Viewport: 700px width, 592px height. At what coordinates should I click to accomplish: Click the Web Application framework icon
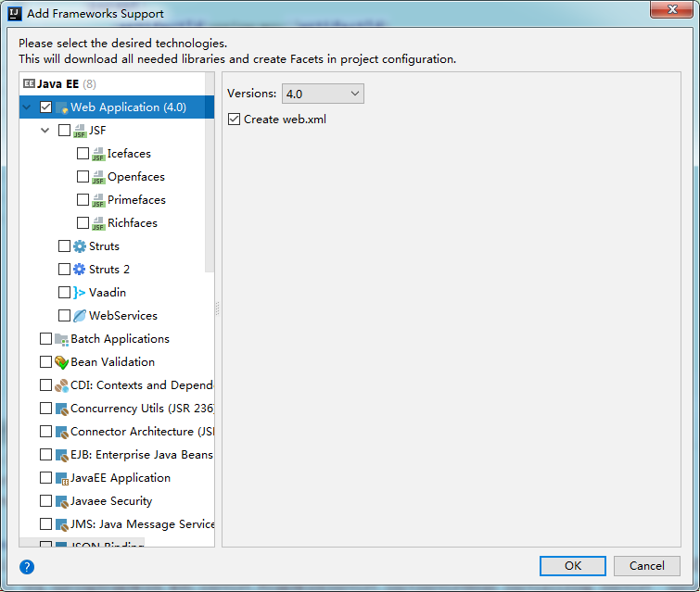pos(61,107)
